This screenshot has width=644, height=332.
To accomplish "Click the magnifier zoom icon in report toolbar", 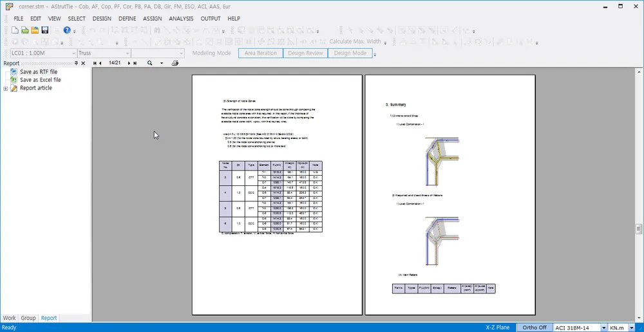I will pos(150,63).
